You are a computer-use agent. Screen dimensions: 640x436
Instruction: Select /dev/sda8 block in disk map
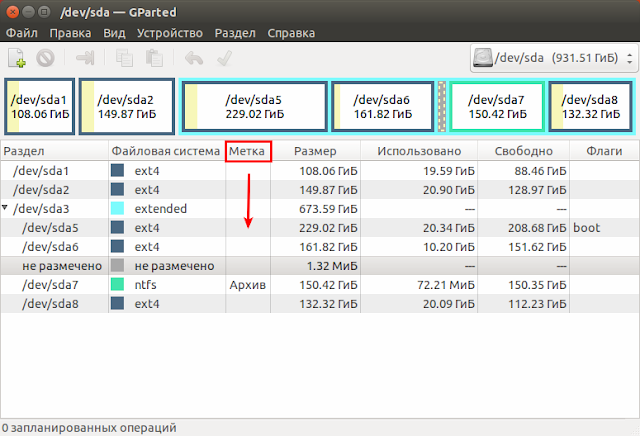coord(591,107)
